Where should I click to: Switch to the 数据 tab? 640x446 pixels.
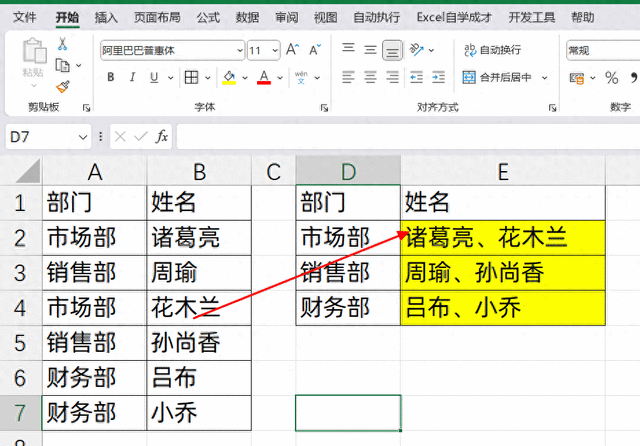[247, 17]
